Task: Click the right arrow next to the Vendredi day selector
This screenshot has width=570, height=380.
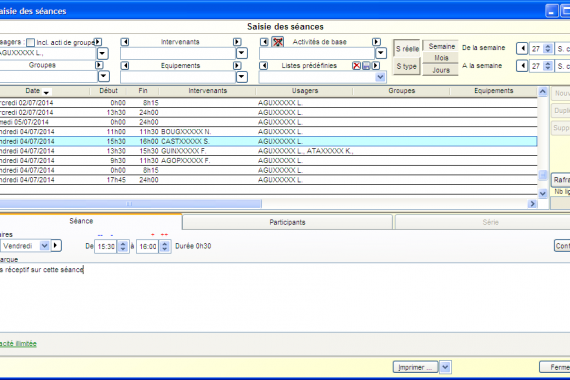Action: [56, 245]
